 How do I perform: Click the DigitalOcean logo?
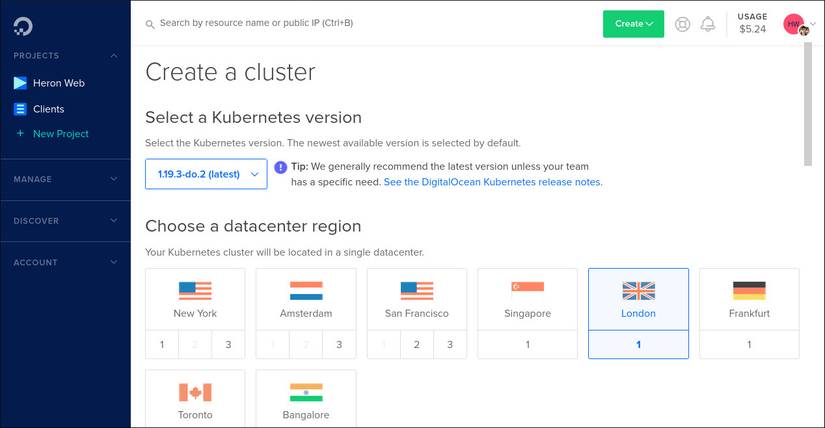click(23, 26)
